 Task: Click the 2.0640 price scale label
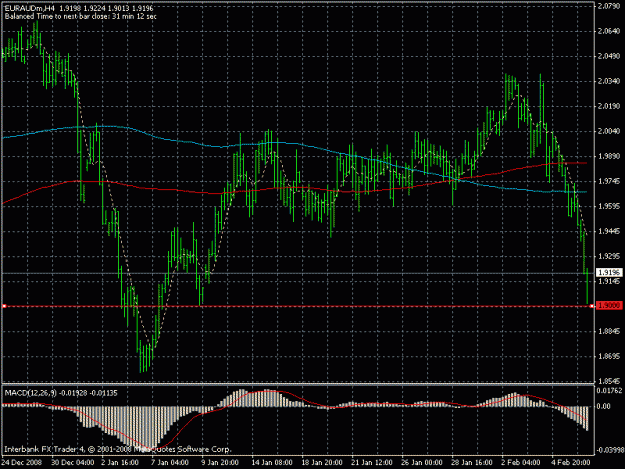point(609,31)
